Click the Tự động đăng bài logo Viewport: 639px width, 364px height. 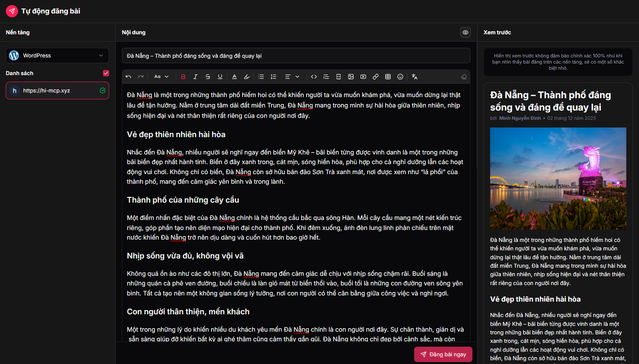coord(12,11)
